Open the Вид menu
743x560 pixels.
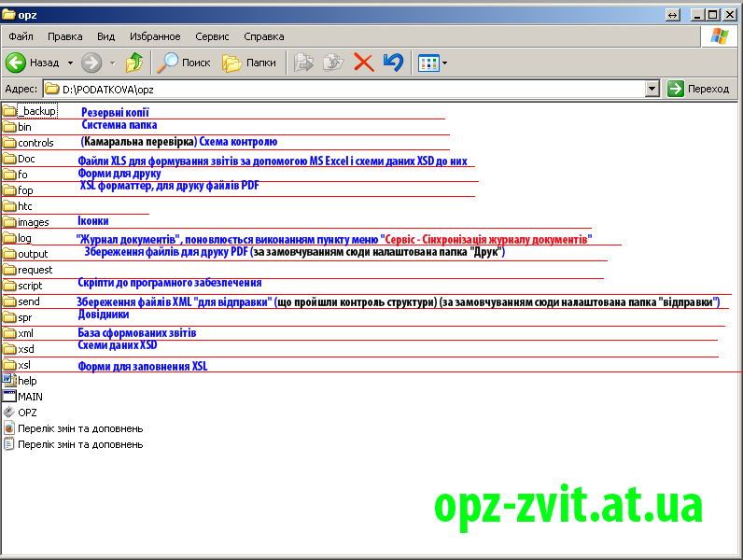105,36
